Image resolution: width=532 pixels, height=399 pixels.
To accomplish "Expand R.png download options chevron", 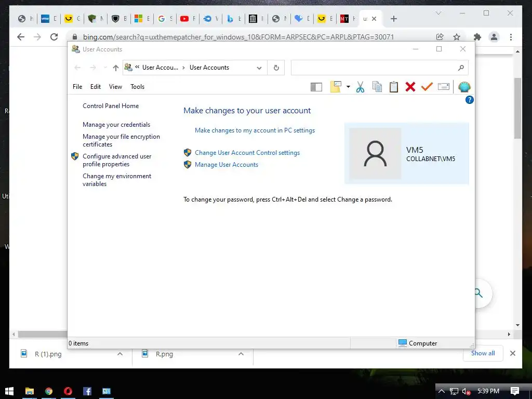I will click(x=241, y=354).
